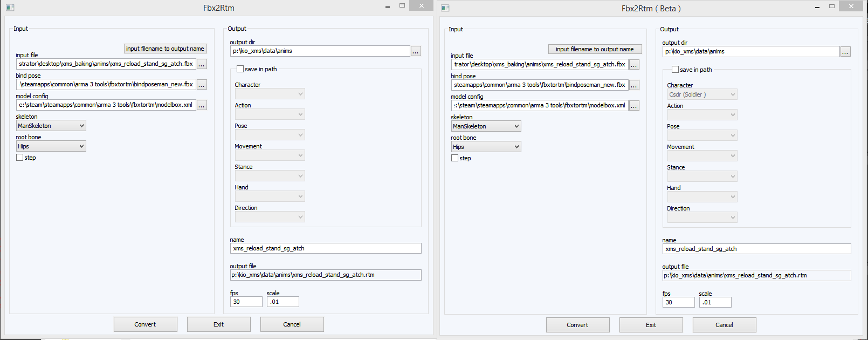Screen dimensions: 868x340
Task: Enable the step checkbox in left window
Action: (x=20, y=158)
